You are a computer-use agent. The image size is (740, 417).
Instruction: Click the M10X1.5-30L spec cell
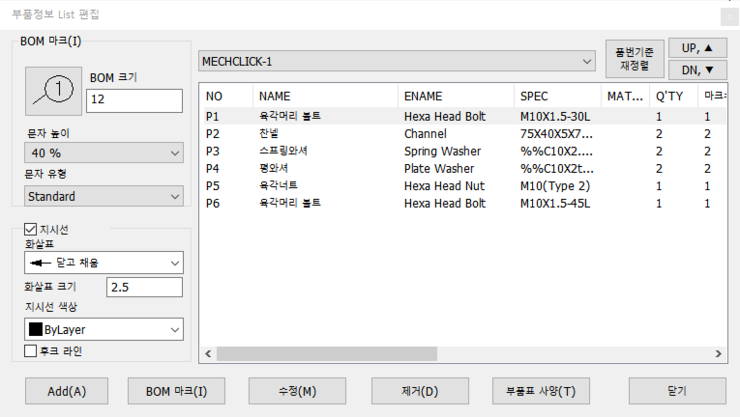point(555,117)
